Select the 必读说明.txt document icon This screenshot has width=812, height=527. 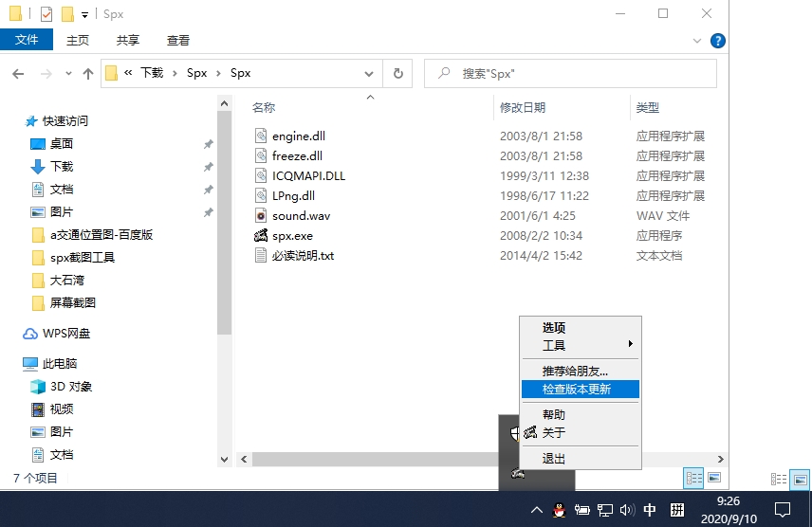[261, 255]
